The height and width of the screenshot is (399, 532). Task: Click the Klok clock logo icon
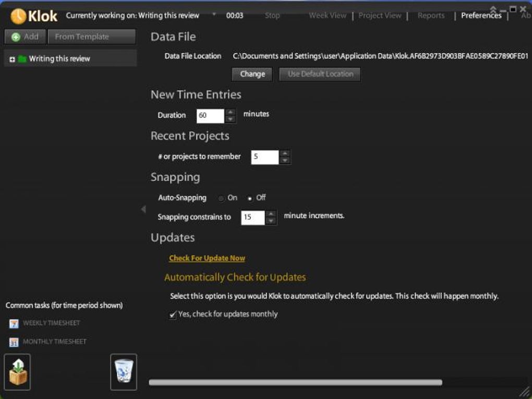(x=18, y=16)
